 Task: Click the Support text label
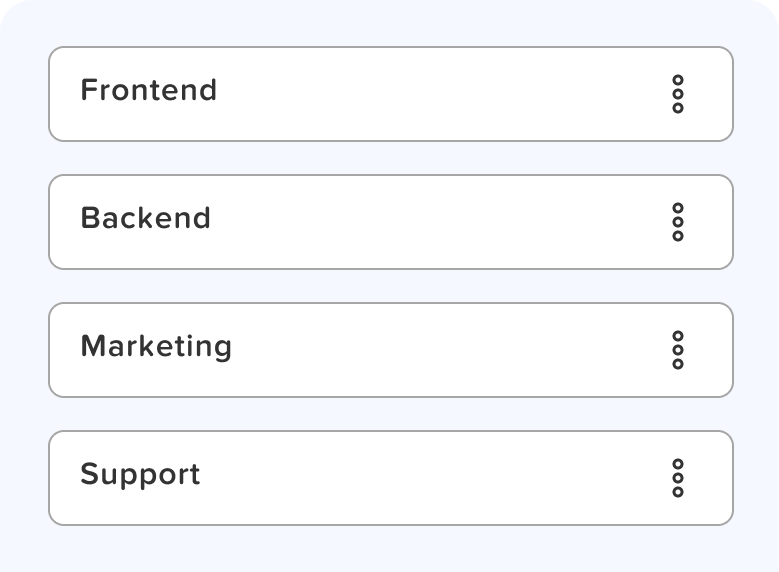(140, 474)
